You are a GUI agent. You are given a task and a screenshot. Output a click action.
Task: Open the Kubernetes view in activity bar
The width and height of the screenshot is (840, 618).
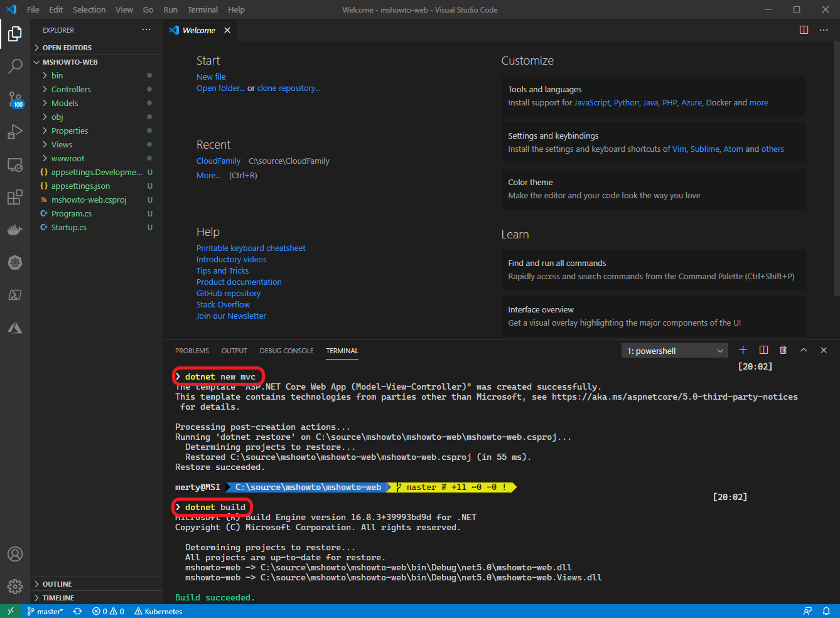(x=15, y=262)
